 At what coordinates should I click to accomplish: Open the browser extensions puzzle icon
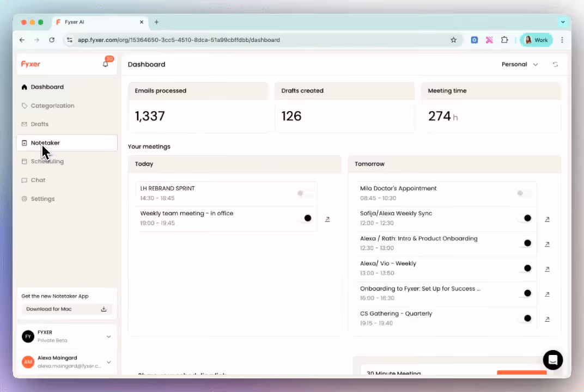point(504,40)
